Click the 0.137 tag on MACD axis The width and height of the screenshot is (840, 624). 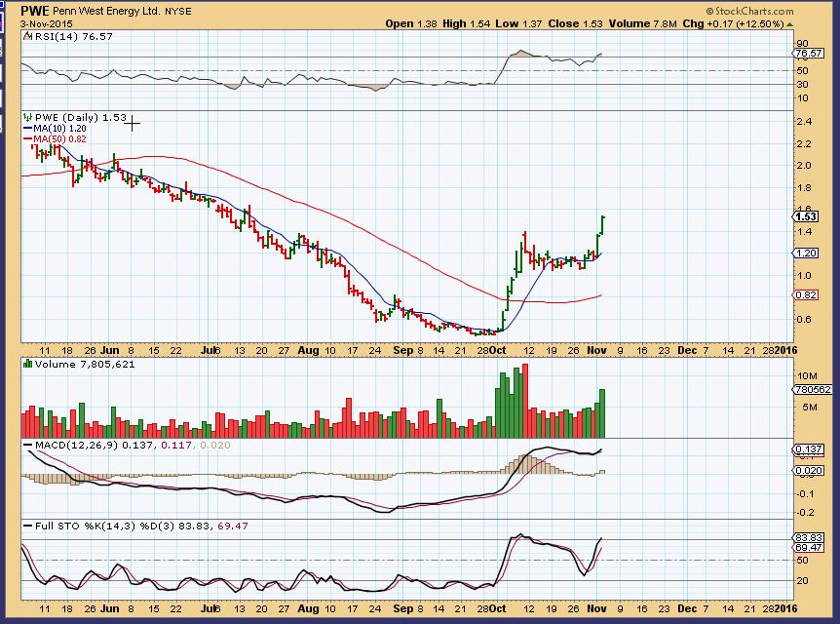[x=809, y=449]
